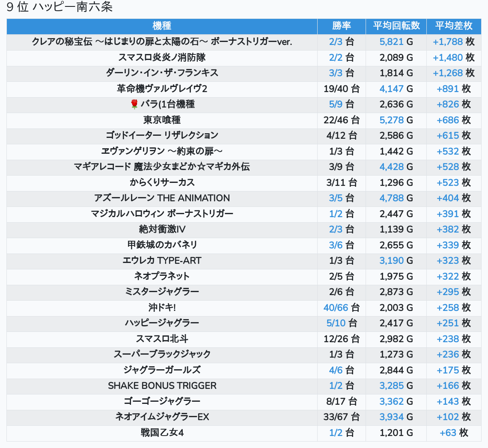Image resolution: width=488 pixels, height=448 pixels.
Task: Select the スマスロ北斗 machine name
Action: coord(162,339)
